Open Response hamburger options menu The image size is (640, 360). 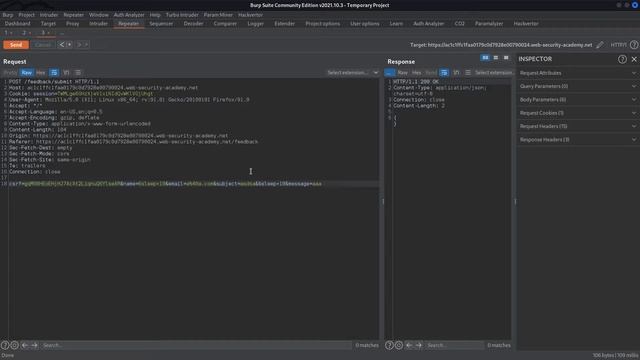[x=468, y=73]
